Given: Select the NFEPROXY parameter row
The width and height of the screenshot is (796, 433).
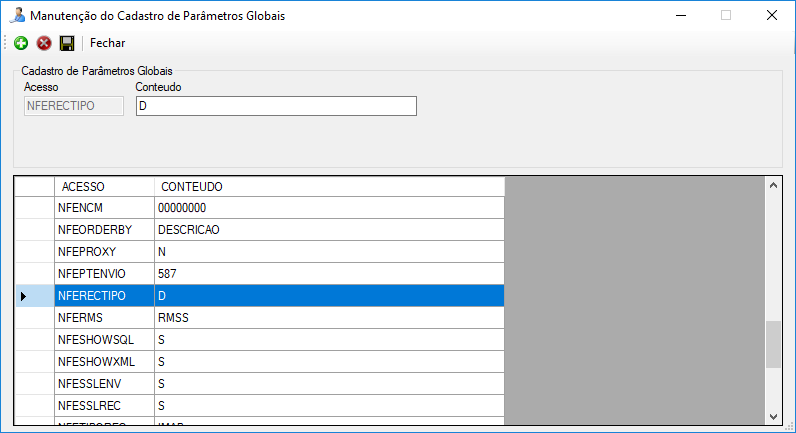Looking at the screenshot, I should pyautogui.click(x=104, y=252).
